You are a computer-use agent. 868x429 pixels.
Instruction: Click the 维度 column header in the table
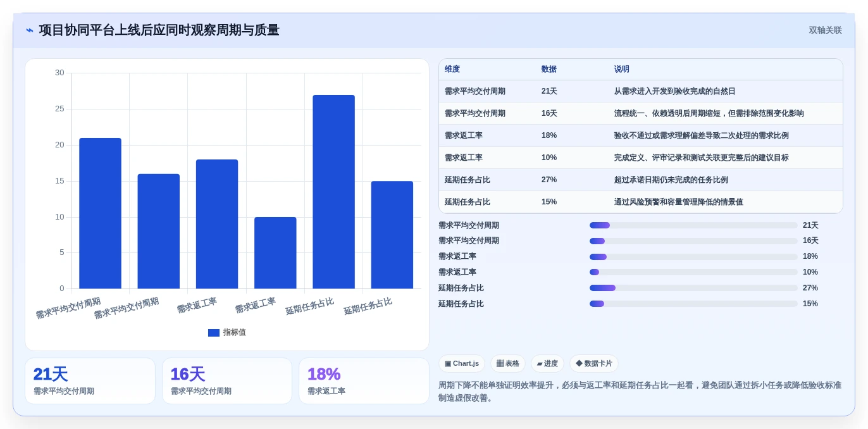(452, 69)
